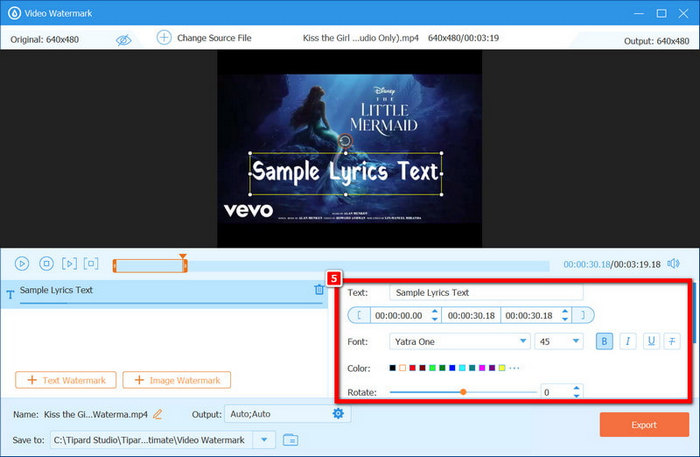Pick the black color swatch
Viewport: 700px width, 457px height.
392,368
